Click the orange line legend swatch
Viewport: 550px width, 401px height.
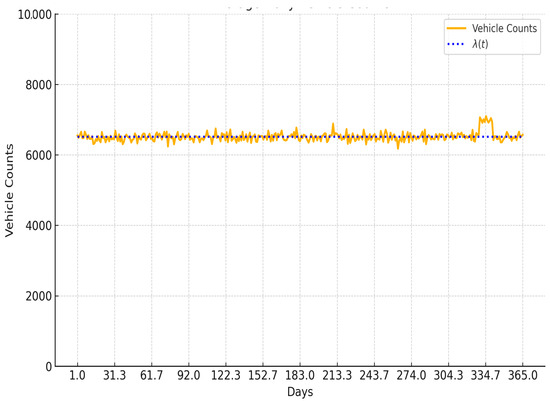click(x=456, y=28)
